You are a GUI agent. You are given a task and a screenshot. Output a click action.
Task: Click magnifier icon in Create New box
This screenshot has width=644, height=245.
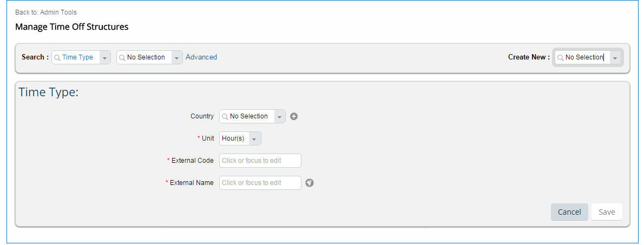point(560,57)
